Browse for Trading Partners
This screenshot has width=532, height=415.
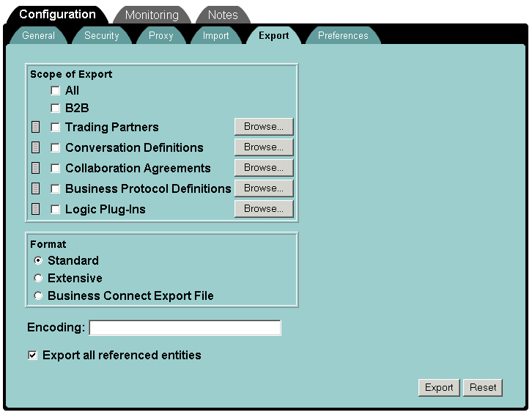264,127
